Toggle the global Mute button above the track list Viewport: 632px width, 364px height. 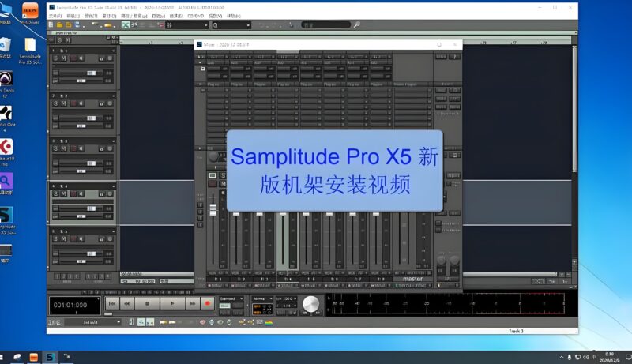68,39
